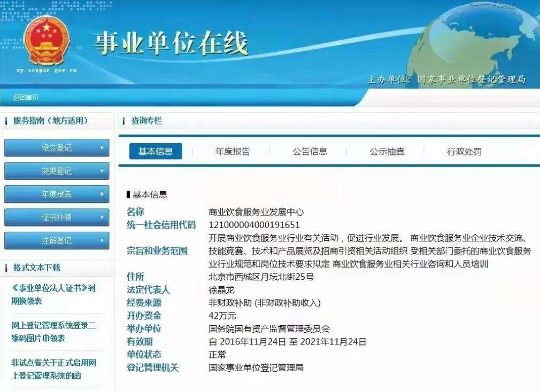Screen dimensions: 540x392
Task: View the 公示抽查 tab
Action: coord(387,152)
